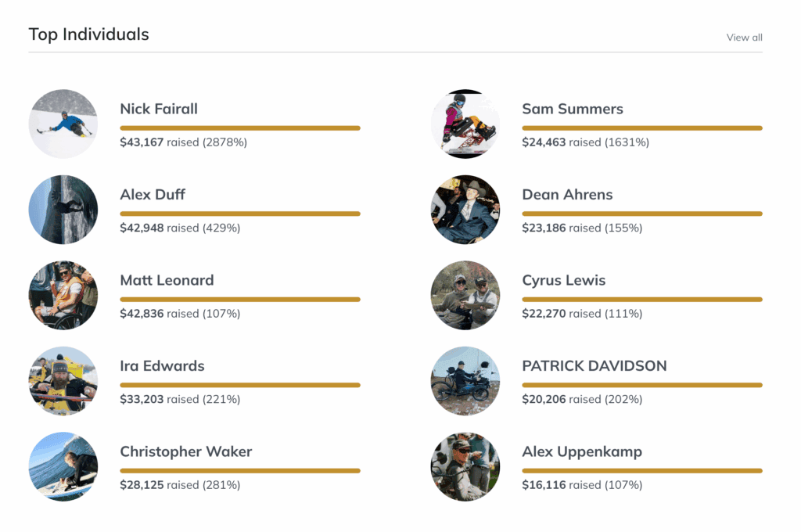
Task: Click the Top Individuals heading
Action: [88, 34]
